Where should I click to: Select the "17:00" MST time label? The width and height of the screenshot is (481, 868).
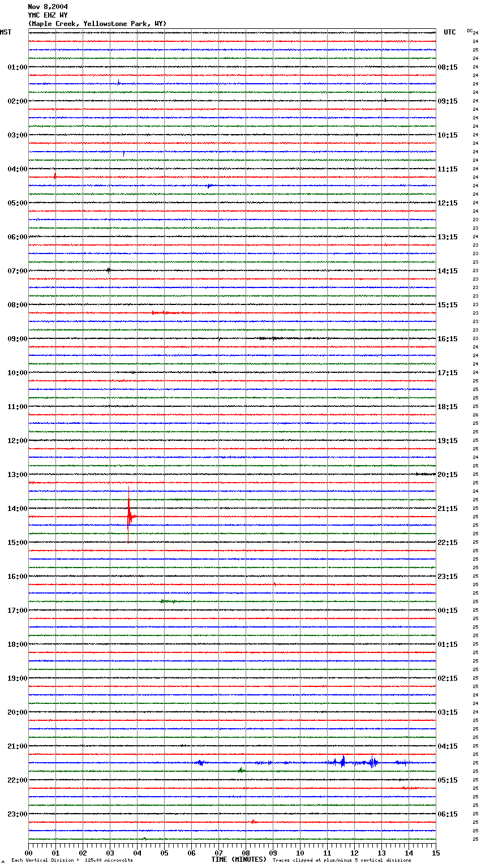click(x=18, y=611)
